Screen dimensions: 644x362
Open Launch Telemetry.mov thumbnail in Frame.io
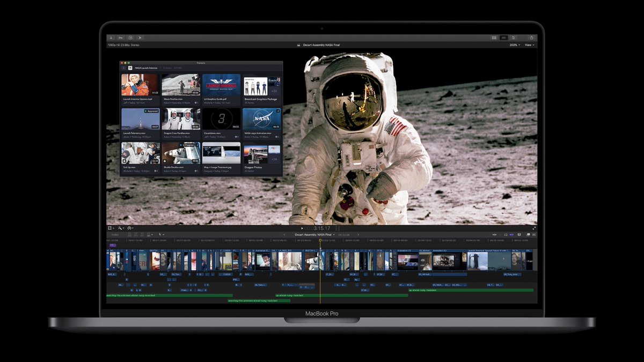[x=140, y=119]
